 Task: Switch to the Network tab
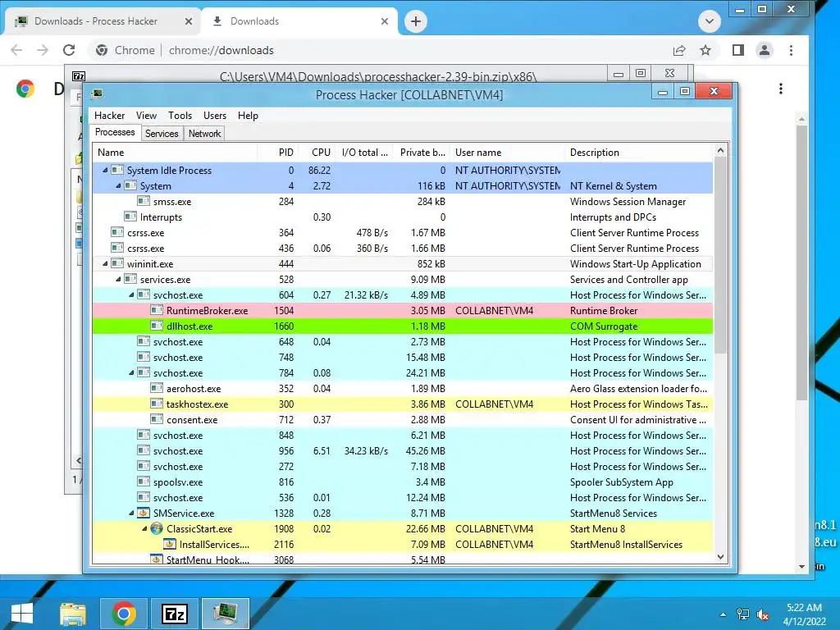coord(204,134)
